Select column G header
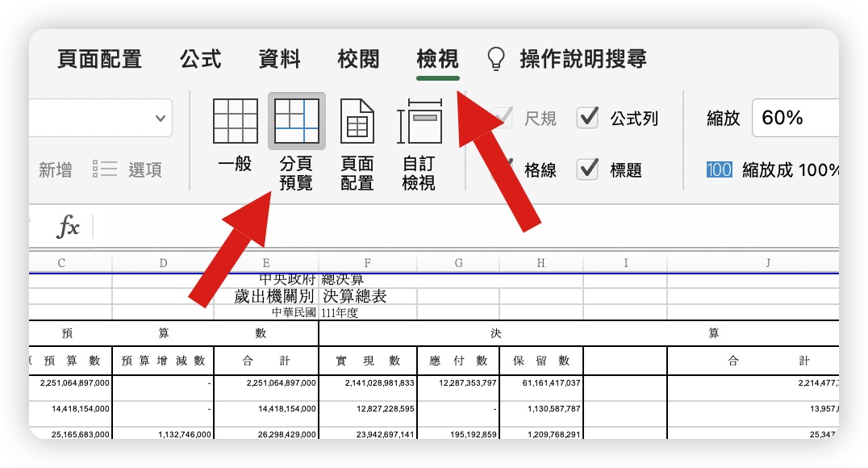868x468 pixels. click(458, 262)
